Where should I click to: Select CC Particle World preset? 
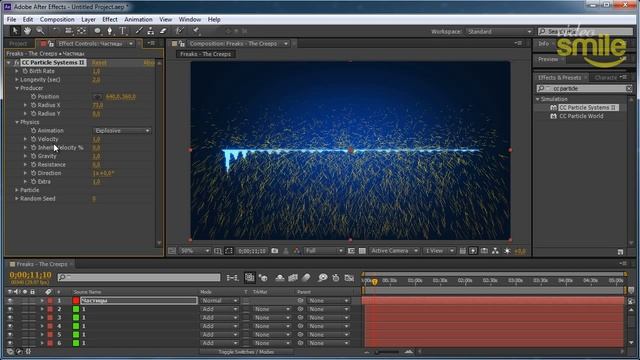581,116
